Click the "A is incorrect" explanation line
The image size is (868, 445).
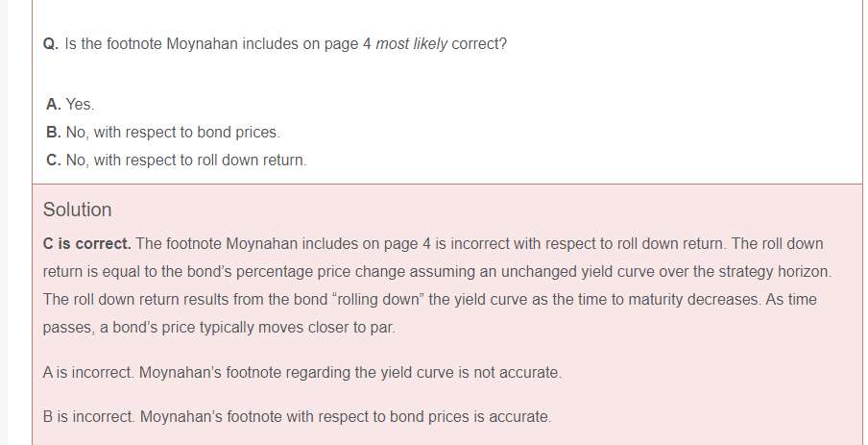301,372
